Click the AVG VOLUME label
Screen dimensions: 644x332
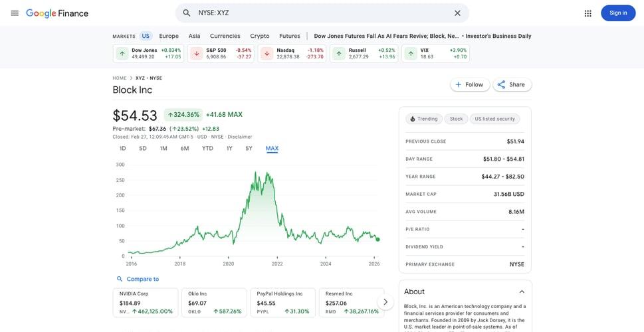(421, 212)
